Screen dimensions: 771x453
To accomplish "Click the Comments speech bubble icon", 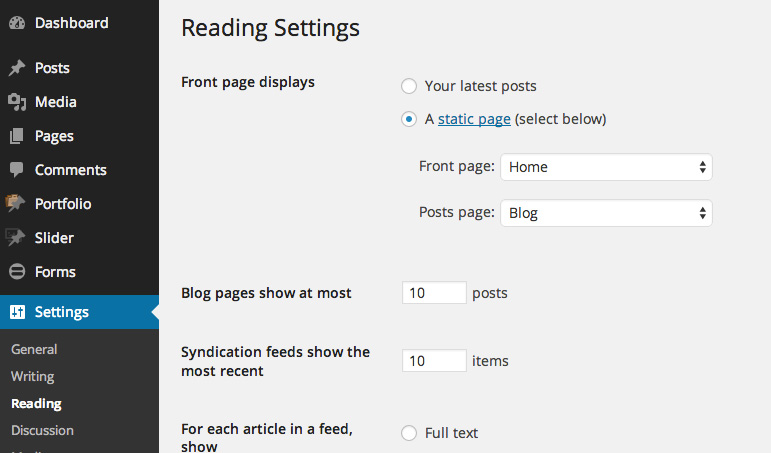I will click(x=17, y=170).
